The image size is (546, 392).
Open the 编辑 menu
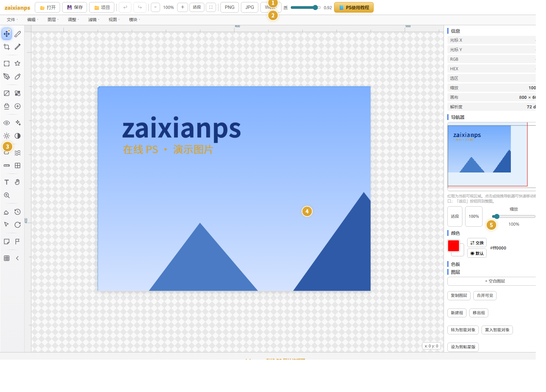32,20
